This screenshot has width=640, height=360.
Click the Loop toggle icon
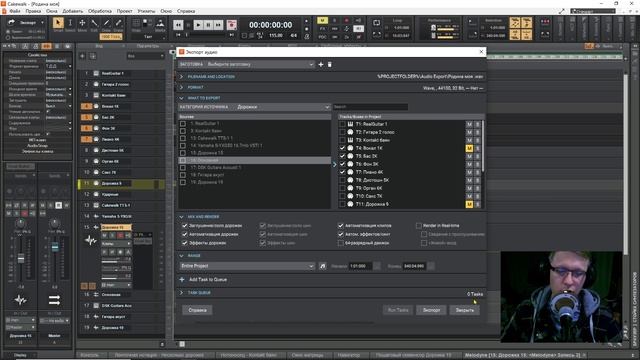(x=376, y=22)
